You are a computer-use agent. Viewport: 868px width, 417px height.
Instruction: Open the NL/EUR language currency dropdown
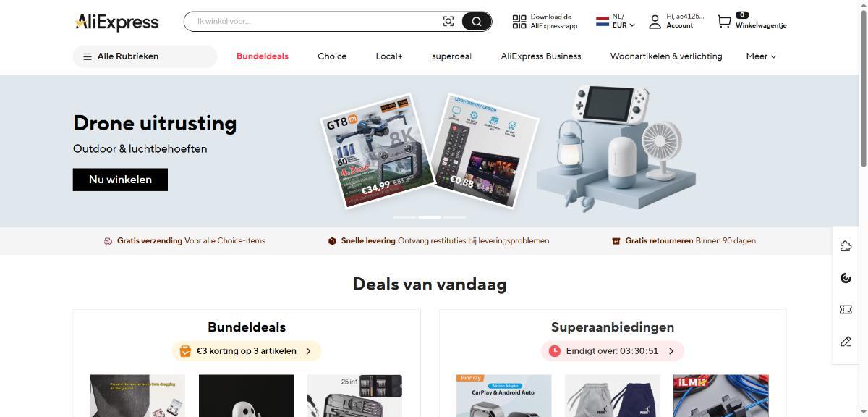click(615, 21)
